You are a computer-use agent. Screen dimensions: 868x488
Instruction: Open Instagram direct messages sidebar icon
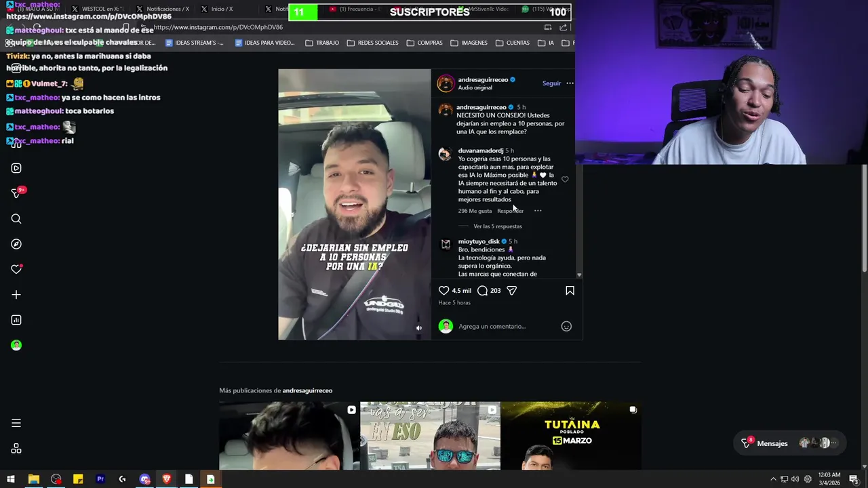click(x=17, y=193)
